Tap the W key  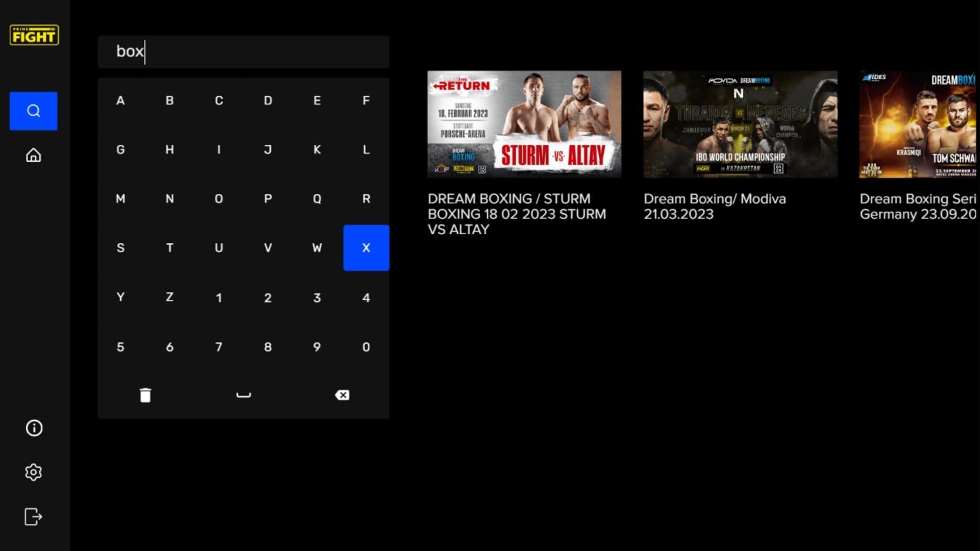coord(317,248)
